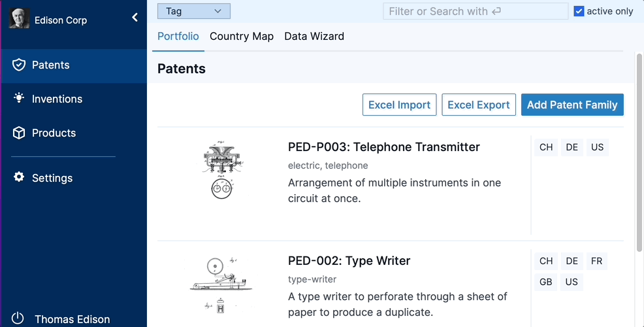Toggle the active only checkbox
This screenshot has height=327, width=644.
pyautogui.click(x=579, y=11)
